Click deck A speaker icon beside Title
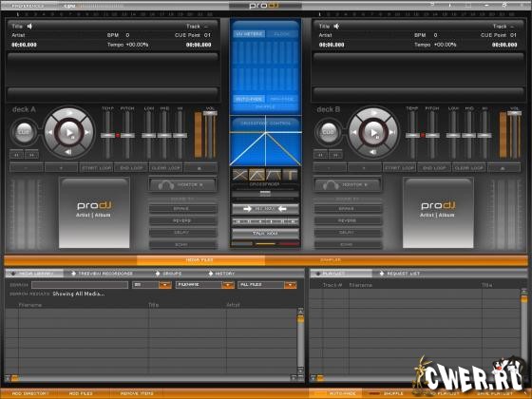The width and height of the screenshot is (532, 399). coord(30,27)
